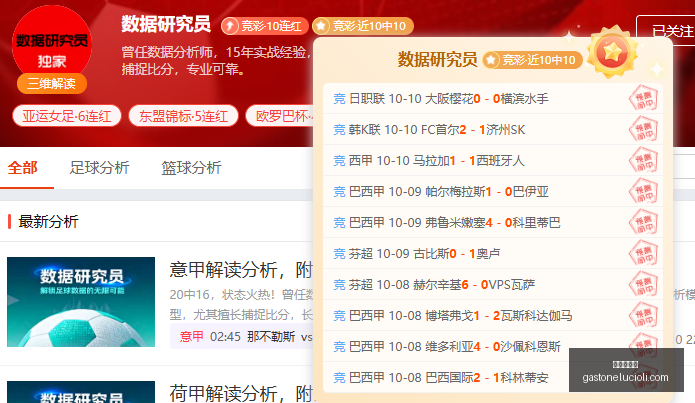This screenshot has width=695, height=403.
Task: Switch to the 全部 tab
Action: pos(23,168)
